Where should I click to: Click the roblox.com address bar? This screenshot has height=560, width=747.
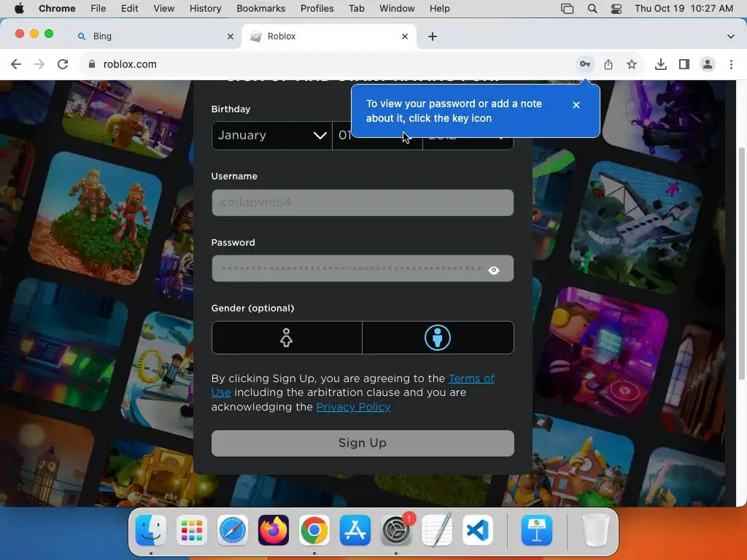tap(329, 64)
